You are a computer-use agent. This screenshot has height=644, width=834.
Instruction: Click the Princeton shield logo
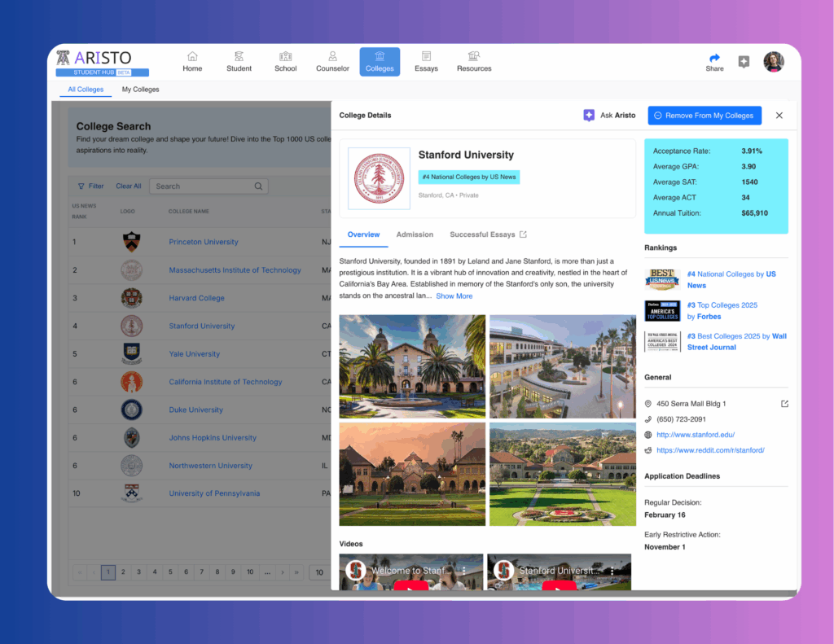click(131, 242)
